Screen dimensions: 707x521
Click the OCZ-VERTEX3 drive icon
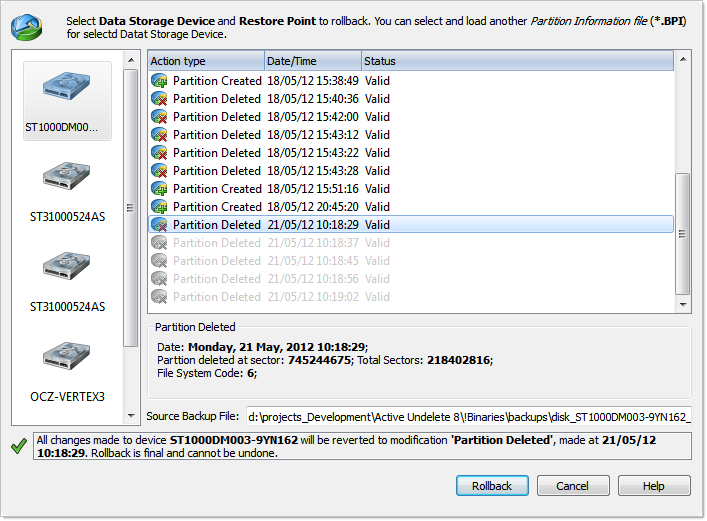[x=67, y=356]
